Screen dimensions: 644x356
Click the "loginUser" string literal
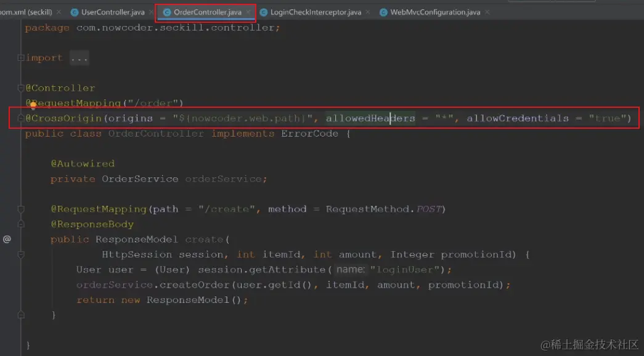tap(404, 270)
